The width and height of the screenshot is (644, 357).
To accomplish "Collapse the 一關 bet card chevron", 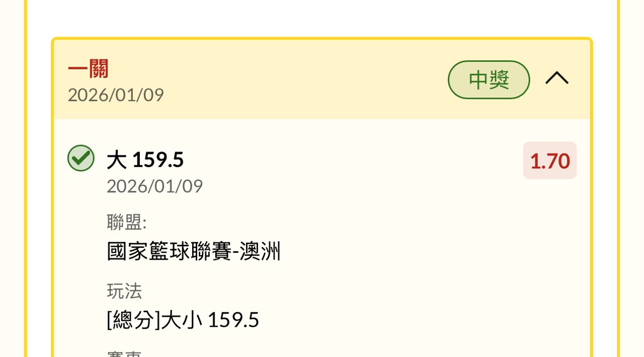I will point(556,78).
